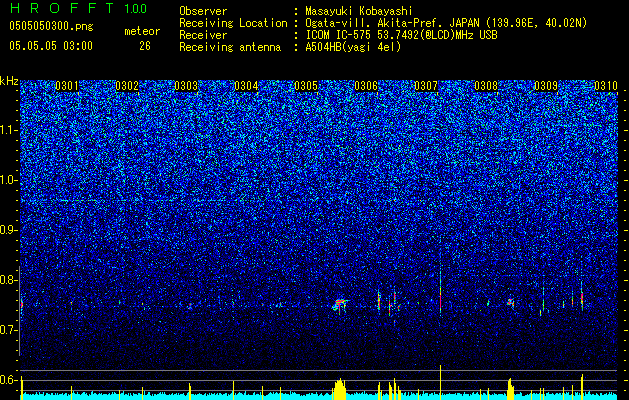
Task: Click the bright meteor echo just before 0306
Action: coord(340,305)
